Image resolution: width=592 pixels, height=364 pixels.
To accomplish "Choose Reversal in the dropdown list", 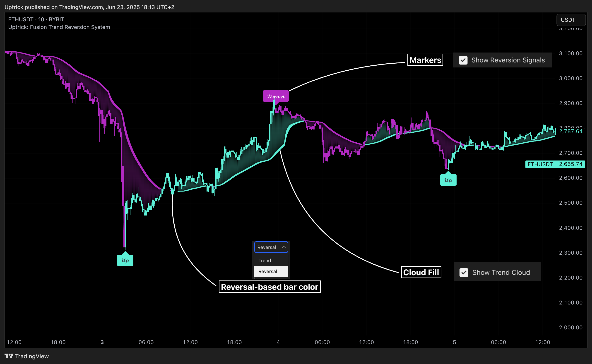I will click(x=271, y=271).
